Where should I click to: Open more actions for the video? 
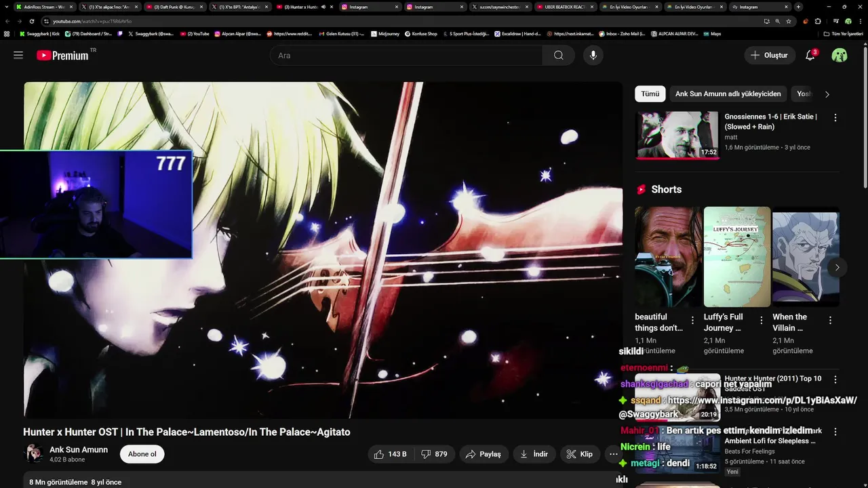(613, 454)
